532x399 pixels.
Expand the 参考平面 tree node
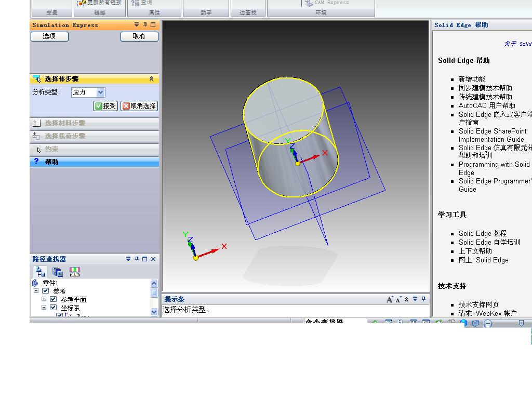(44, 299)
